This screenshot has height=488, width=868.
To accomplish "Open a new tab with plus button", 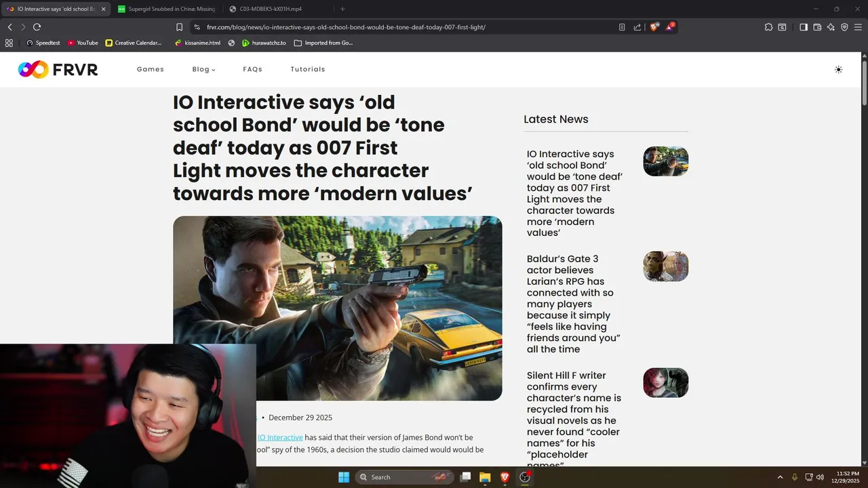I will 342,9.
